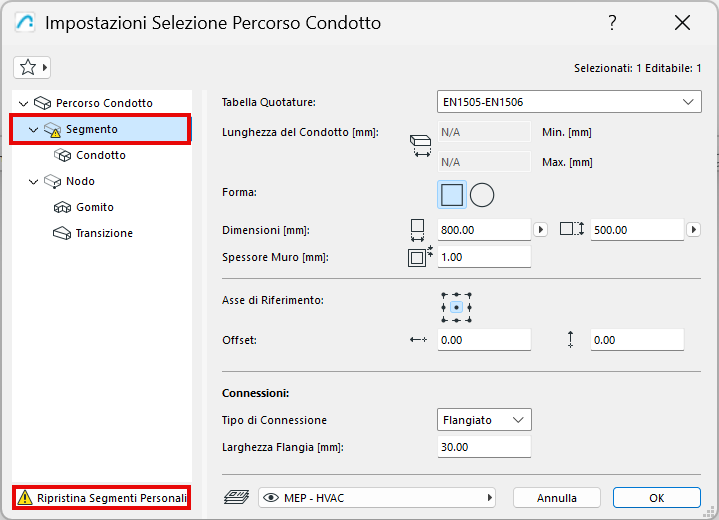
Task: Open the Tabella Quotature dropdown
Action: [569, 102]
